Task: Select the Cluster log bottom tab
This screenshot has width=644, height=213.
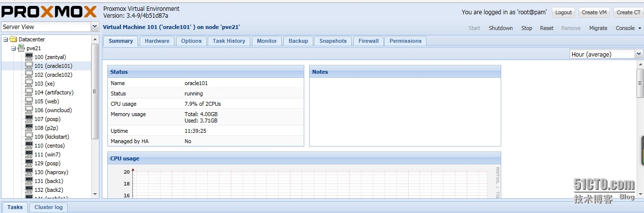Action: 49,207
